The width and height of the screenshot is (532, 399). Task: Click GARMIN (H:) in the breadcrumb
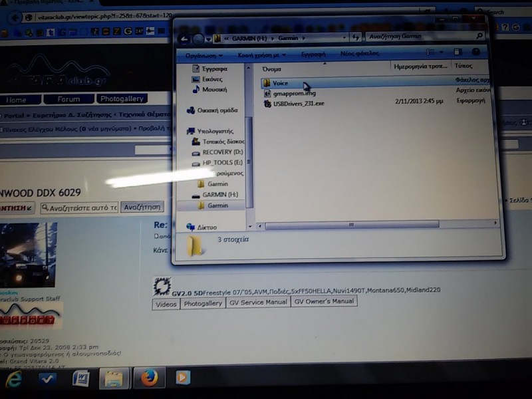tap(249, 39)
